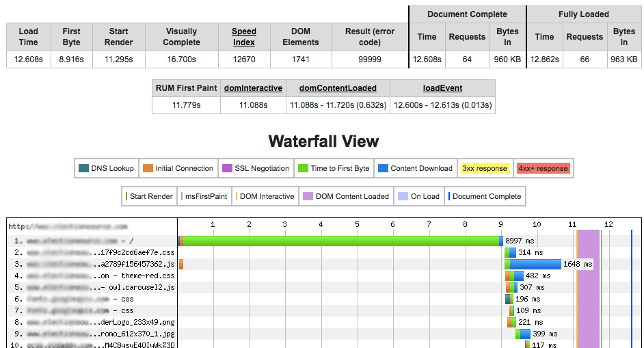Click the Load Time value 12.608s

point(28,59)
